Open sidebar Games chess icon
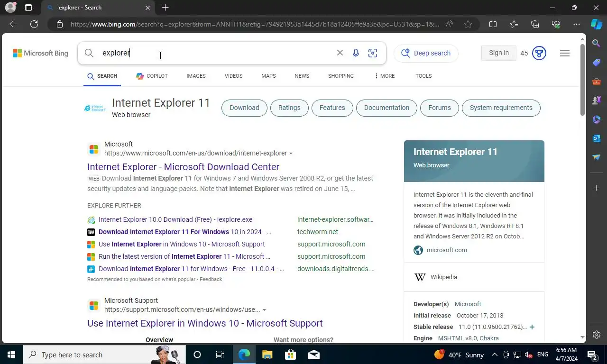This screenshot has width=607, height=364. (x=597, y=100)
